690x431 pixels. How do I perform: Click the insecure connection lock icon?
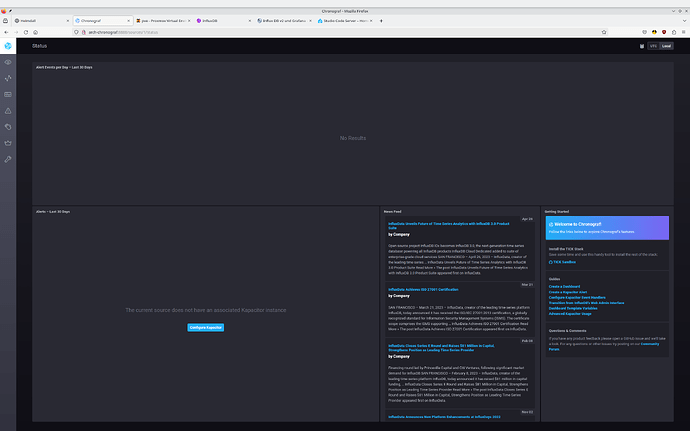coord(84,32)
